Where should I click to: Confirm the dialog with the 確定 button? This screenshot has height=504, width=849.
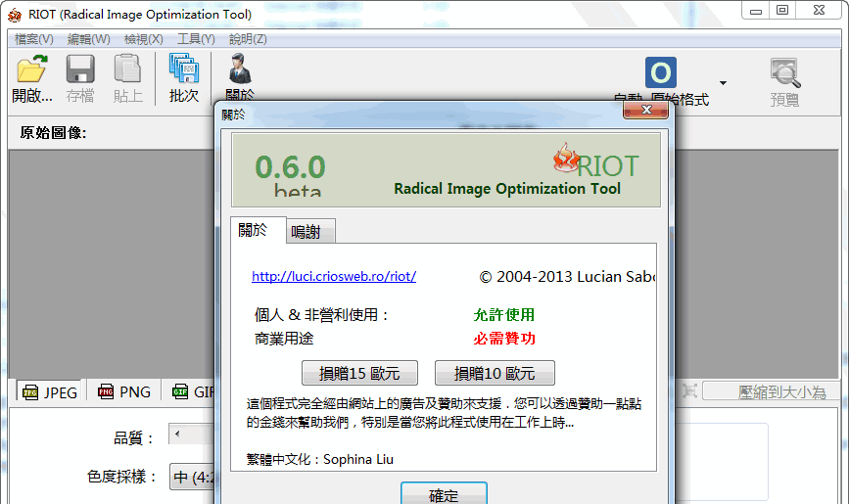(x=444, y=493)
